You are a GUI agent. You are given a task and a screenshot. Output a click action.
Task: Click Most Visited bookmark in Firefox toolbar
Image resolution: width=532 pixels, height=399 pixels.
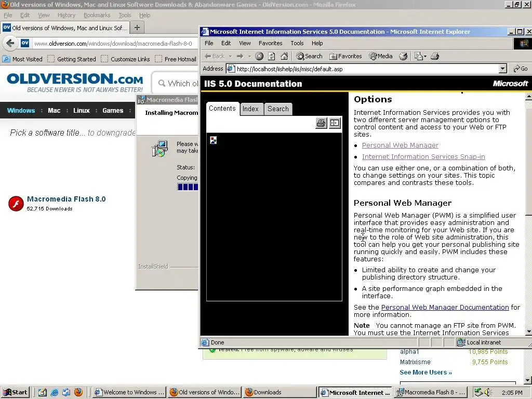[23, 59]
